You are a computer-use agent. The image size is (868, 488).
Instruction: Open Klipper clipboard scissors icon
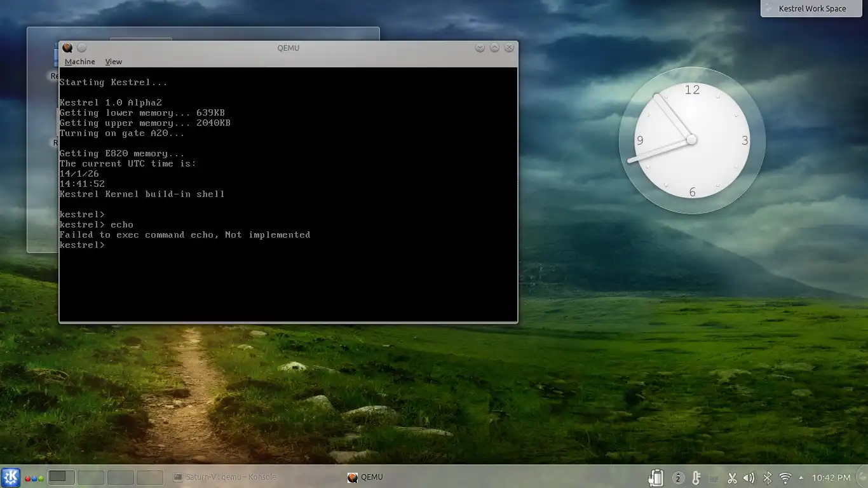tap(732, 478)
